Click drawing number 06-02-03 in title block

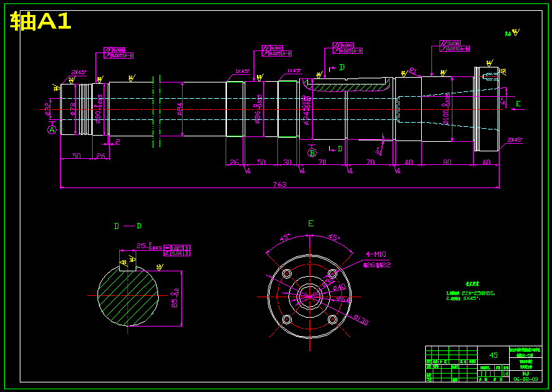coord(525,379)
